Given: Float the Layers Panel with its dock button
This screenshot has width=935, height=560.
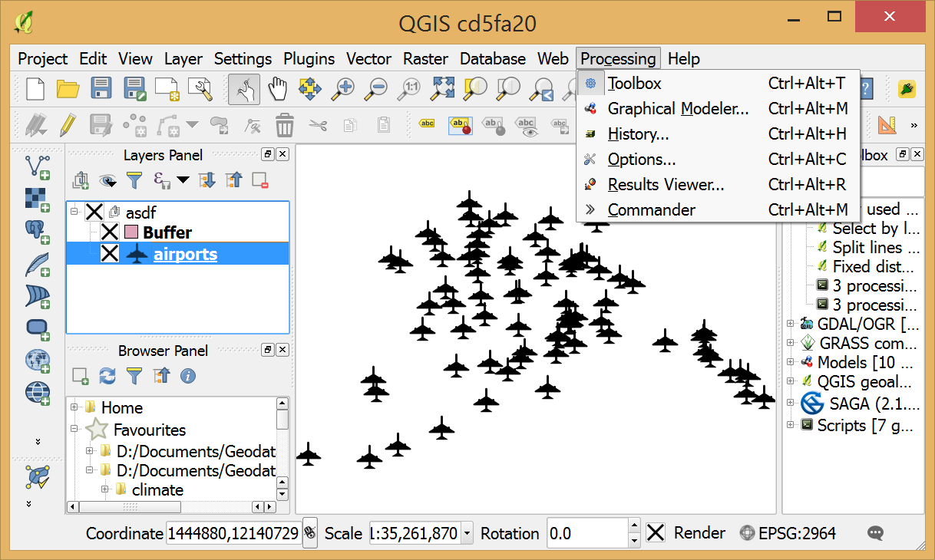Looking at the screenshot, I should point(267,154).
